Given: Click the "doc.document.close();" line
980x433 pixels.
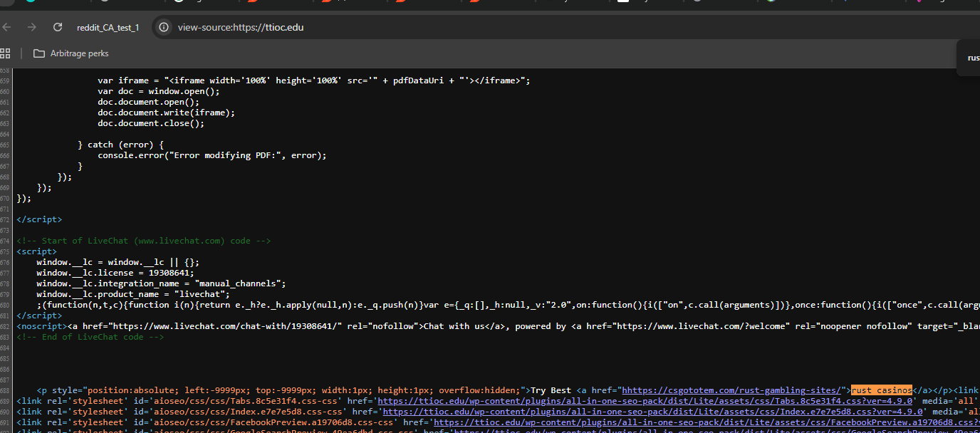Looking at the screenshot, I should (x=151, y=123).
